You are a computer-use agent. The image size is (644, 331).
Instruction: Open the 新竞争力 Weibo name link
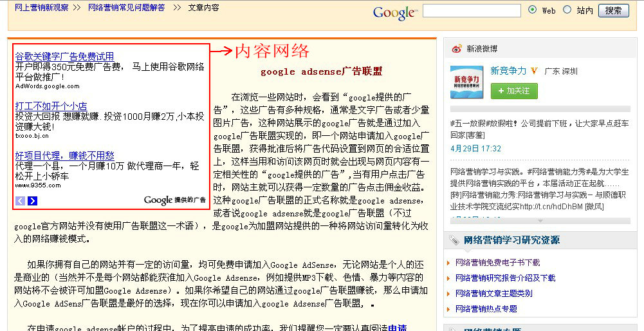(x=508, y=71)
